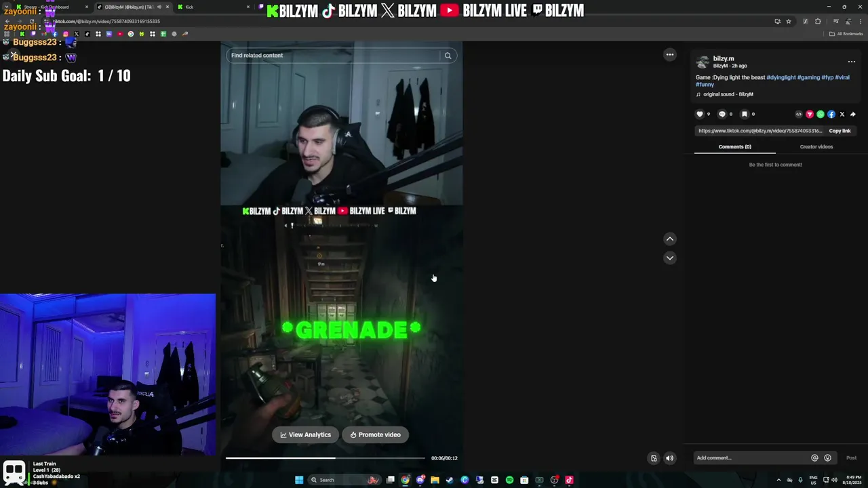Click the Copy link button
Image resolution: width=868 pixels, height=488 pixels.
tap(840, 131)
